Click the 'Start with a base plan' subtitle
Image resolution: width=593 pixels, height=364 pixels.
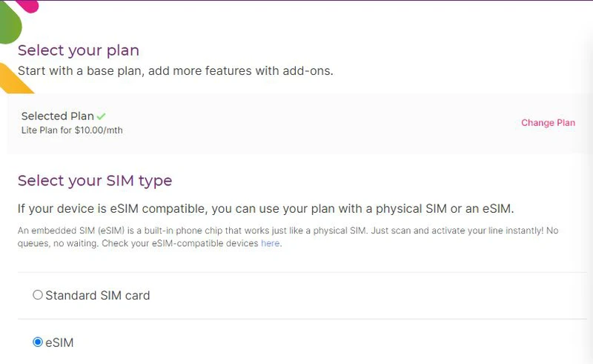[x=176, y=70]
